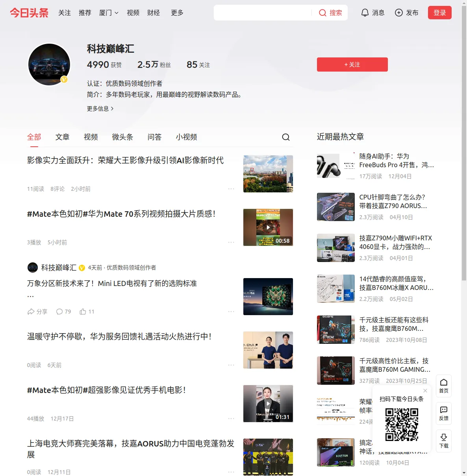Image resolution: width=467 pixels, height=476 pixels.
Task: Open hot article 随身AI助手 华为 FreeBuds Pro 4
Action: 397,161
